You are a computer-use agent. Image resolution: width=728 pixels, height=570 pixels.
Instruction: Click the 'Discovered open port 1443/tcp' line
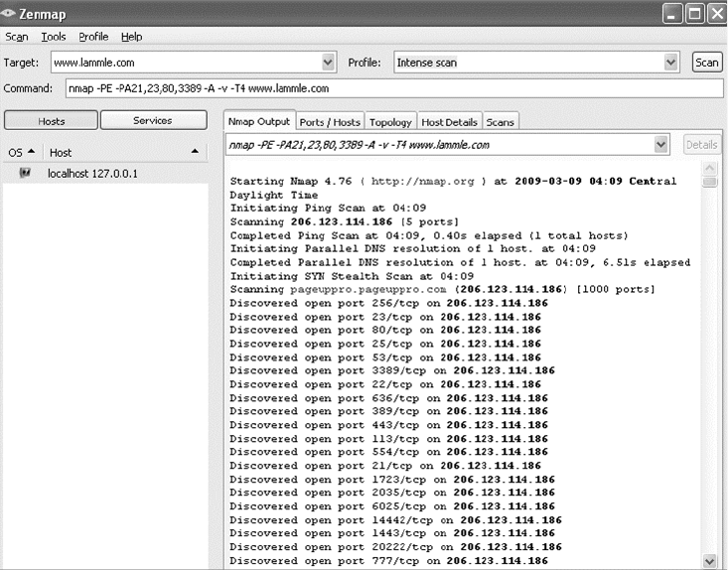click(x=392, y=533)
